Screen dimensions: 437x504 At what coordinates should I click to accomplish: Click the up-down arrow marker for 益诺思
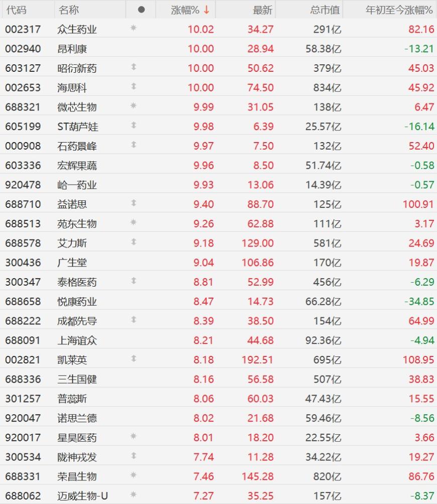[134, 203]
